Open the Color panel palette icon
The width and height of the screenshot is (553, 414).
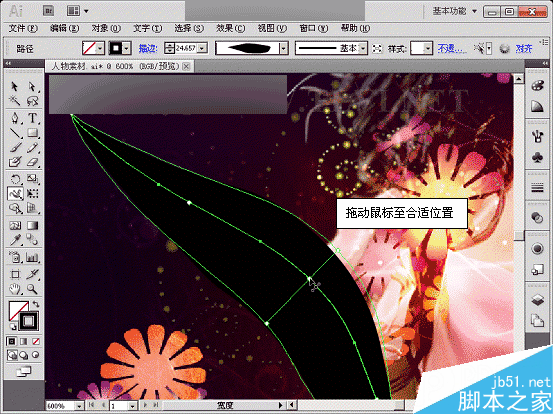pos(537,86)
